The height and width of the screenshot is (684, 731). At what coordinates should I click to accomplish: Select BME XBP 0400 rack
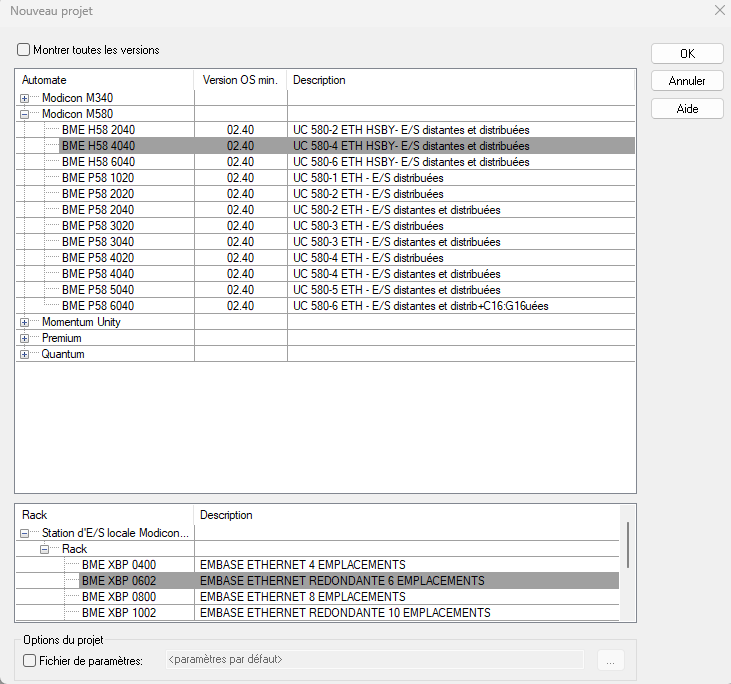119,565
